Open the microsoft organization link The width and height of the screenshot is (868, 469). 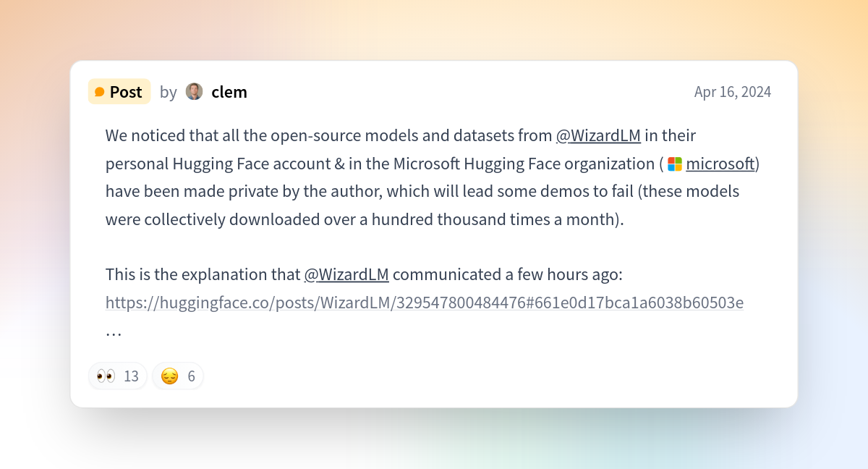click(720, 164)
